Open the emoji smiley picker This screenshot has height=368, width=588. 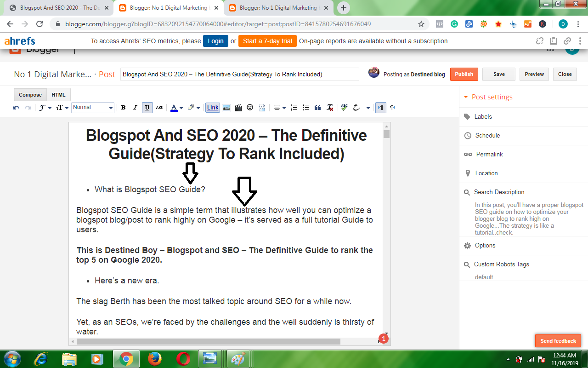[250, 108]
